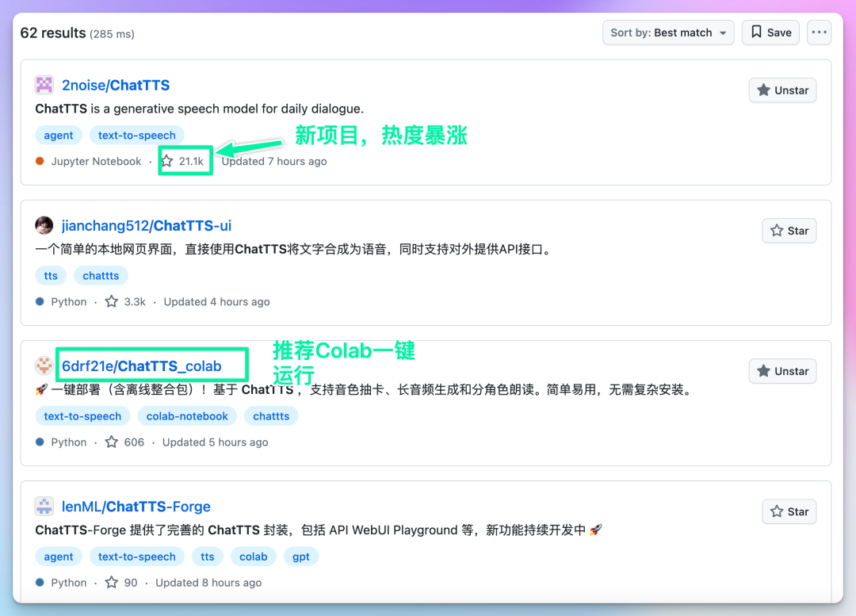Open the colab-notebook topic tag
The width and height of the screenshot is (856, 616).
[187, 415]
